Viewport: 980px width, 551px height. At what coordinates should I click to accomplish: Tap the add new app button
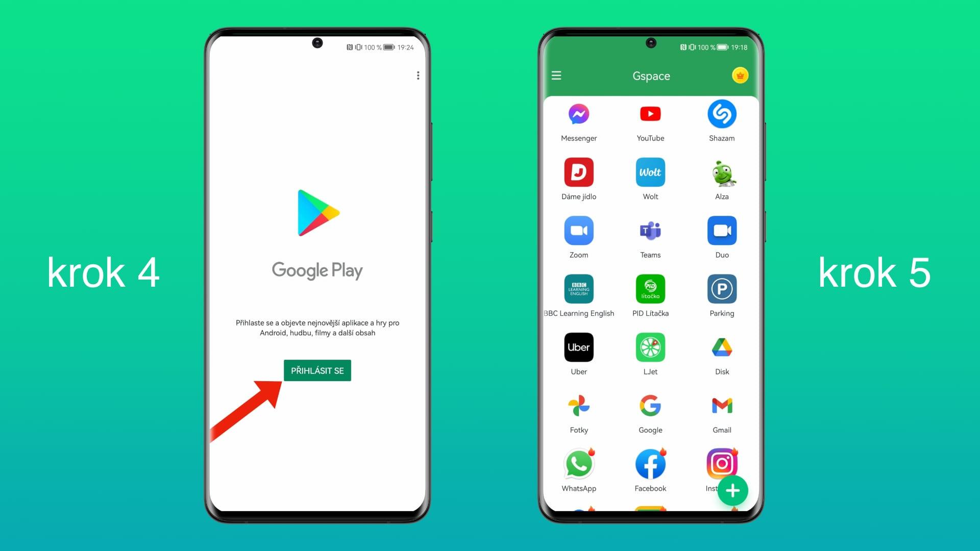click(733, 489)
